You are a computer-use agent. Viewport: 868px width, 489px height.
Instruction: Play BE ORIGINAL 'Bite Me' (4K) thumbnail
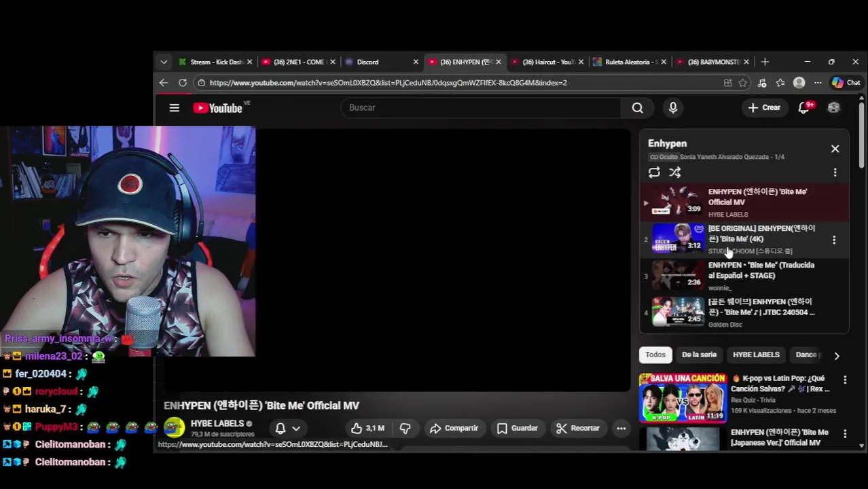[x=679, y=238]
